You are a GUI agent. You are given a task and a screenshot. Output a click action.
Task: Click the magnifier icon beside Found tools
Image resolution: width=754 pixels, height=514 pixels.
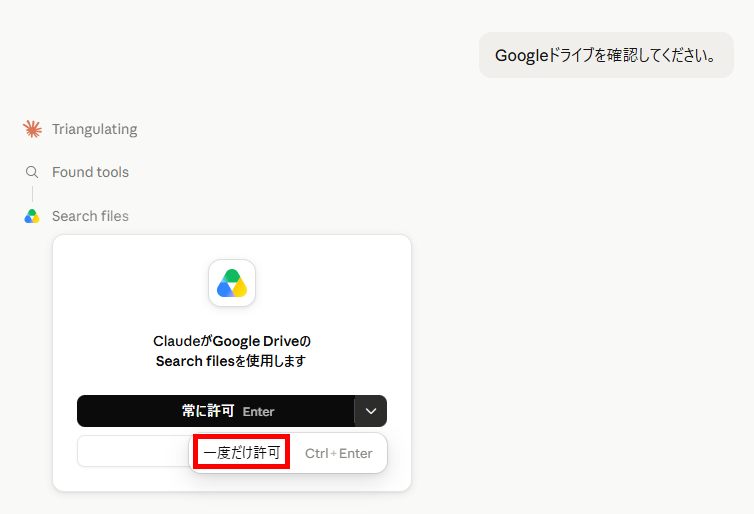32,172
